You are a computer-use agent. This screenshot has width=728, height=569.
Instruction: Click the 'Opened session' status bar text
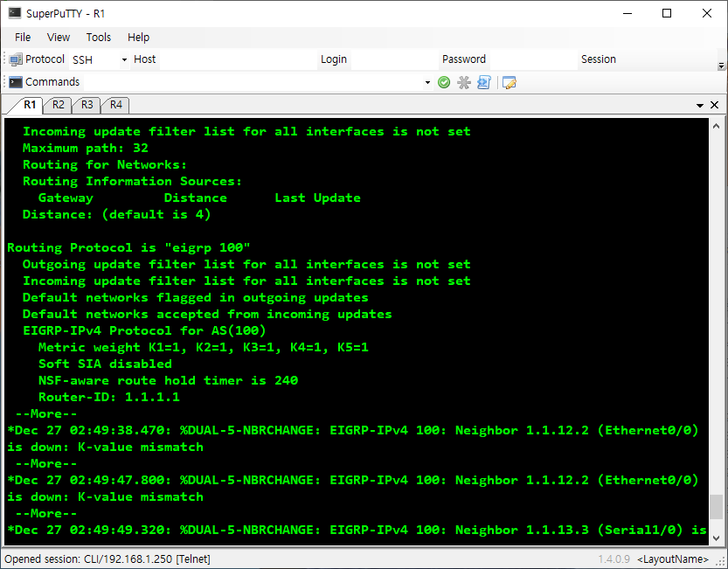click(107, 559)
